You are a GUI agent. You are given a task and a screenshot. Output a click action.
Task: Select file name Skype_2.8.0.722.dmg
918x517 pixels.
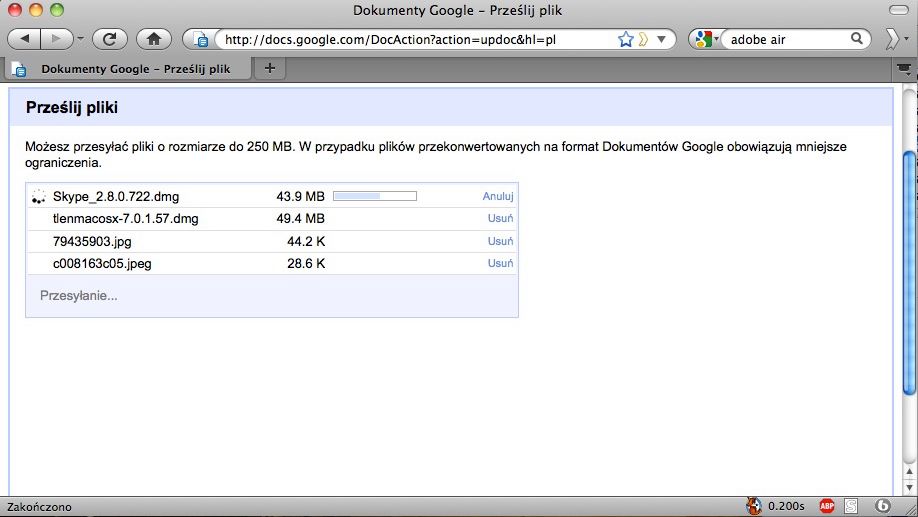(x=116, y=197)
